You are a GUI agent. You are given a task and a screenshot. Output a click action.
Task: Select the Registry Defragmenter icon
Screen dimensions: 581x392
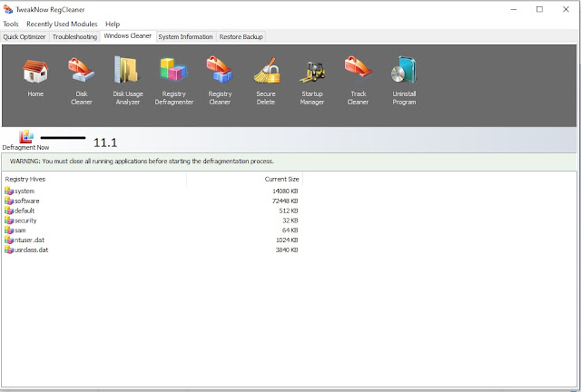tap(173, 69)
